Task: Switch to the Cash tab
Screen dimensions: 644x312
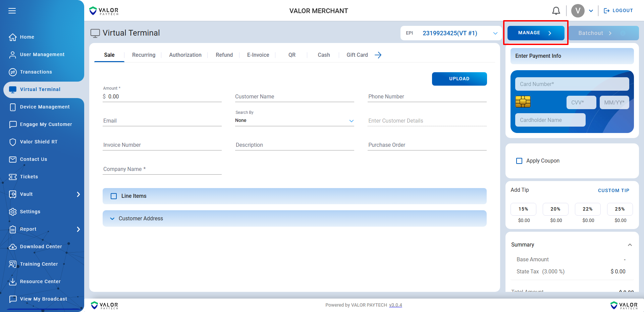Action: (324, 55)
